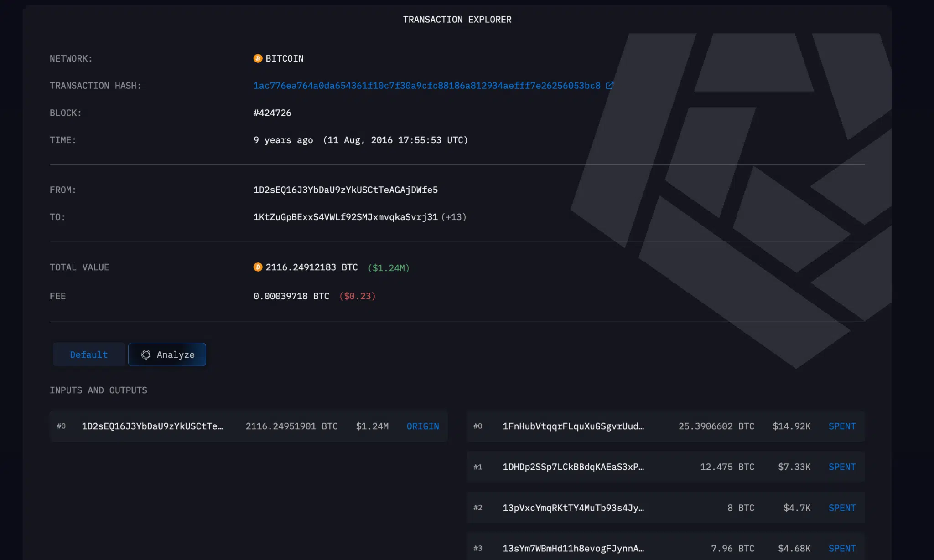The width and height of the screenshot is (934, 560).
Task: Click the 12.475 BTC output amount
Action: (727, 467)
